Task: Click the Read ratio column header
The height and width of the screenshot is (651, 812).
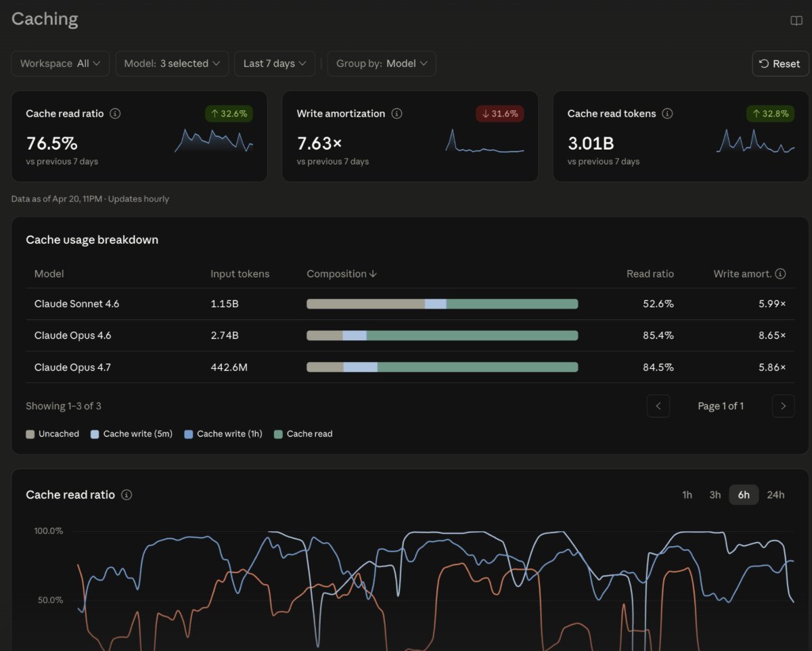Action: (x=650, y=274)
